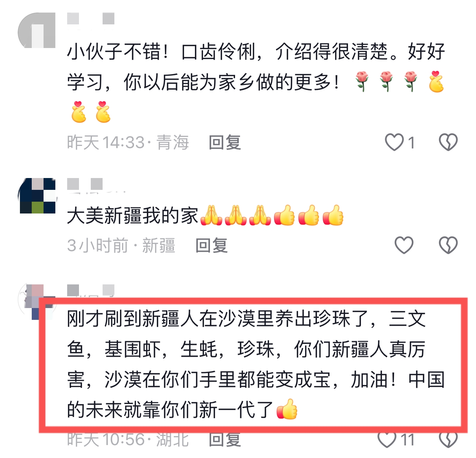Select the 小伙子不错 comment text
The width and height of the screenshot is (476, 458).
tap(256, 82)
